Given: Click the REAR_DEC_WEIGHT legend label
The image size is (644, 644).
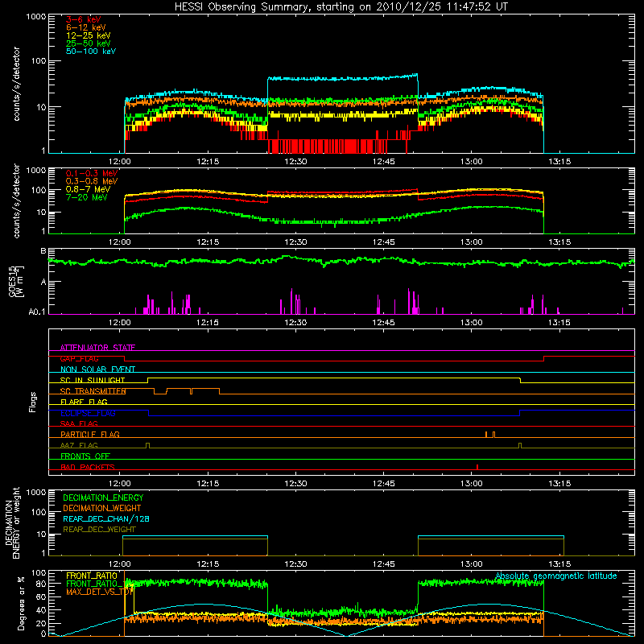Looking at the screenshot, I should click(x=99, y=530).
